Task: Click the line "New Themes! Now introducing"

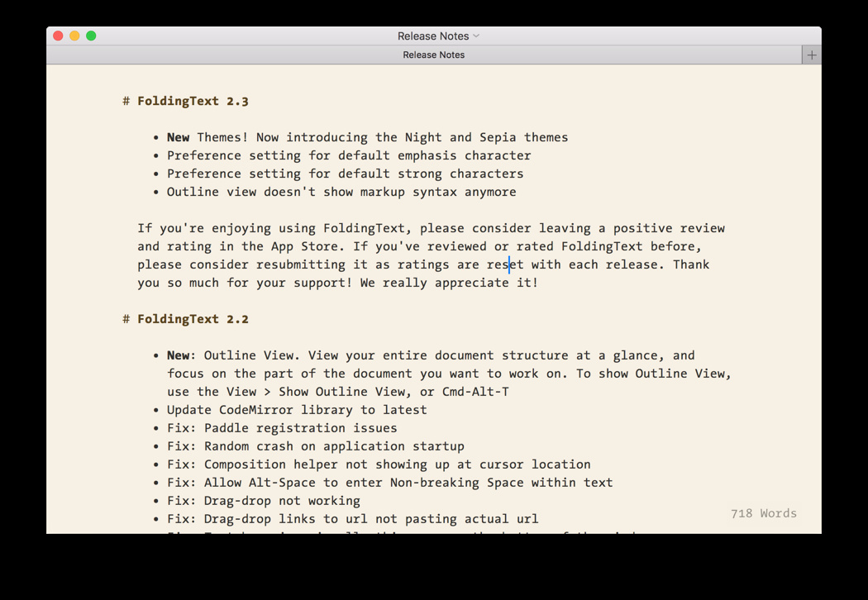Action: [x=368, y=137]
